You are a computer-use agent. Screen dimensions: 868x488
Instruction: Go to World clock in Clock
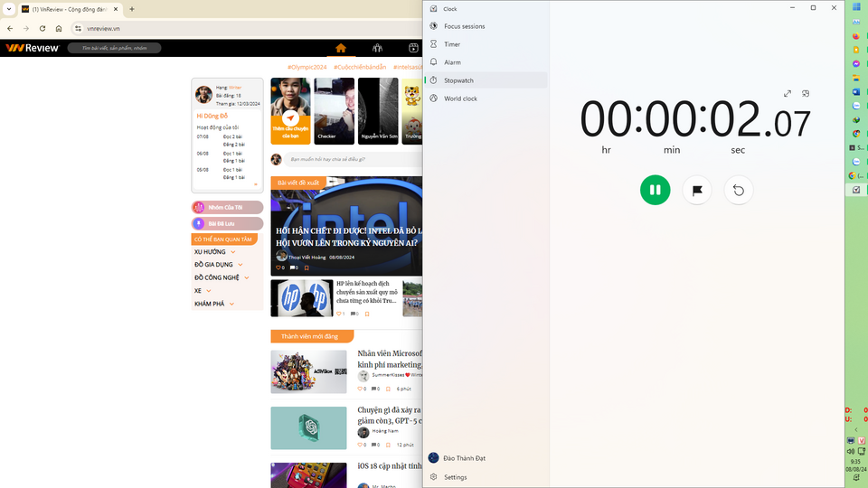click(486, 99)
